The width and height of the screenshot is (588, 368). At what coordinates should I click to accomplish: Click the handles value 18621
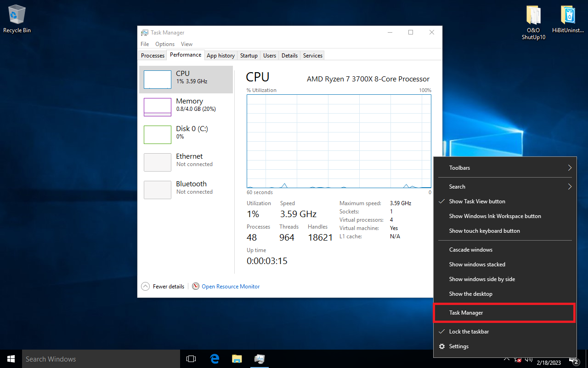click(x=321, y=238)
